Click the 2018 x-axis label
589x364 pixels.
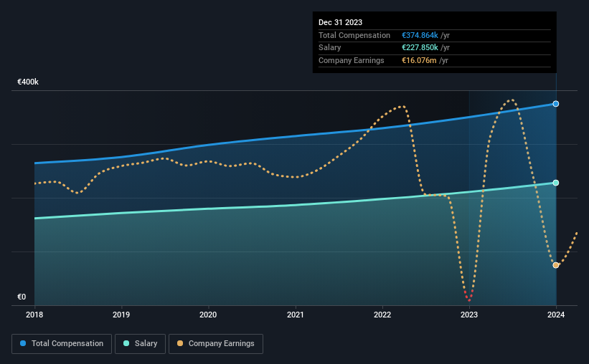coord(34,315)
